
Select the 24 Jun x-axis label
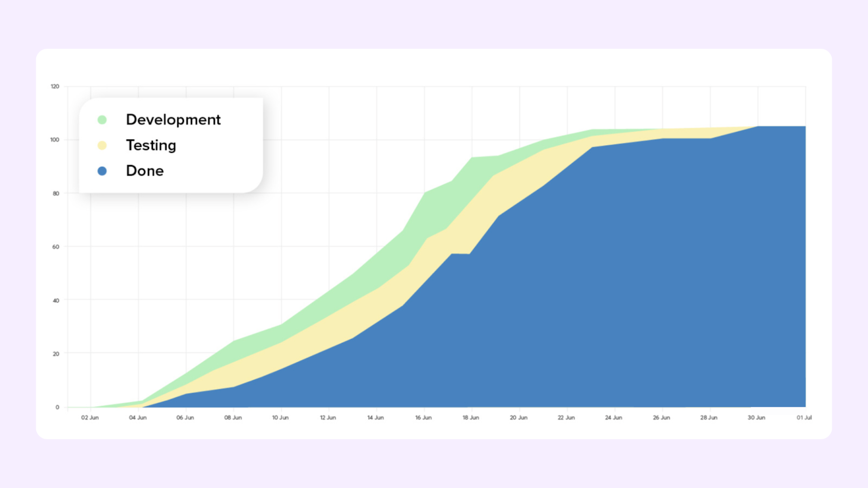coord(614,418)
